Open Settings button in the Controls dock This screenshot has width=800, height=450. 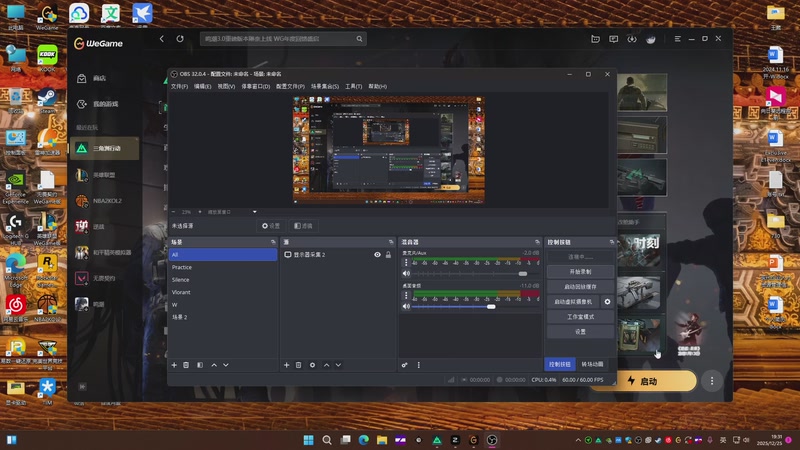(581, 332)
